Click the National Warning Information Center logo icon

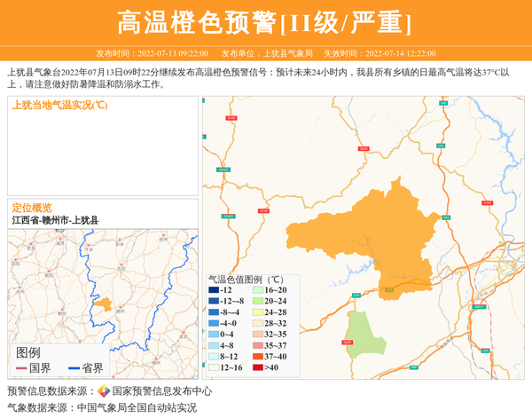click(x=104, y=391)
